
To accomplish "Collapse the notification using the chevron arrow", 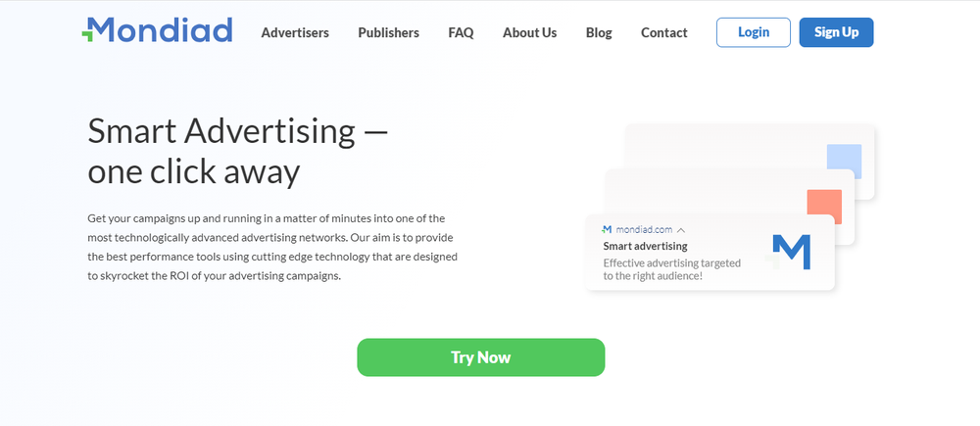I will pos(681,230).
